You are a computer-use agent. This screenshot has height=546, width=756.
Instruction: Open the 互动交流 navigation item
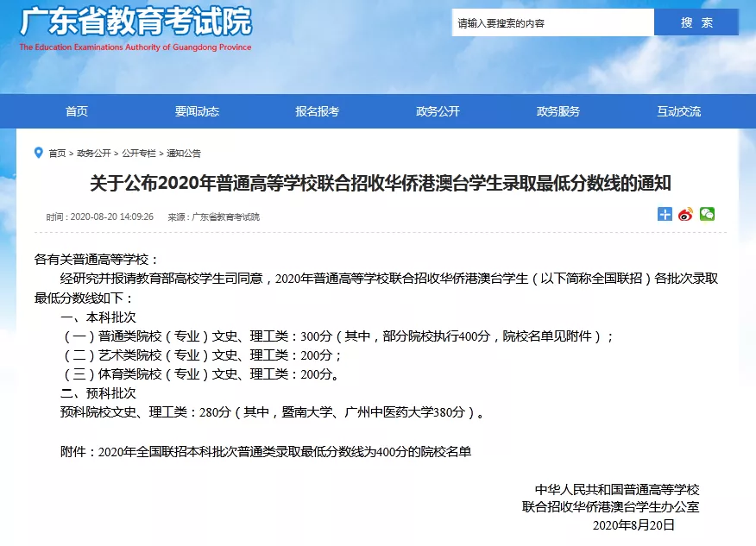point(678,111)
